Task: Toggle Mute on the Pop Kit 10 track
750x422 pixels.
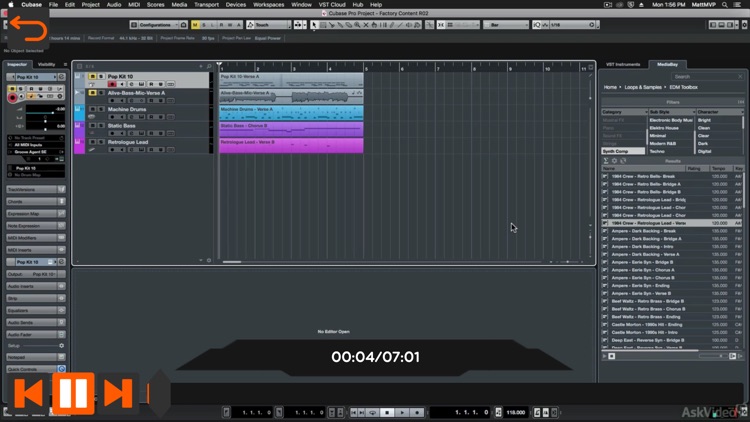Action: coord(93,77)
